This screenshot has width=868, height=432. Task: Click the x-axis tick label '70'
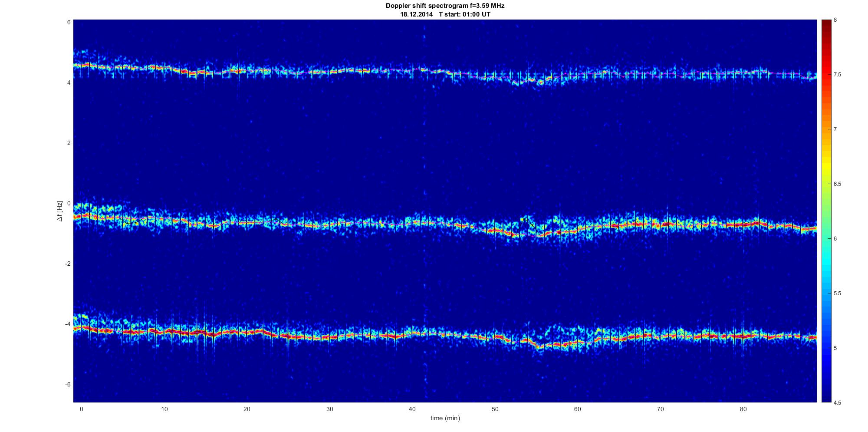point(660,409)
